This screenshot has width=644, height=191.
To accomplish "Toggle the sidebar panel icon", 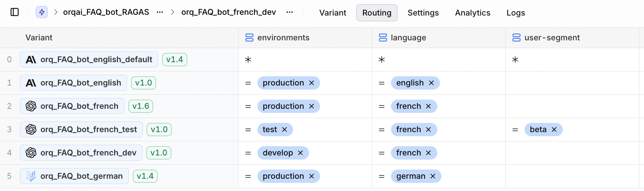I will tap(15, 12).
